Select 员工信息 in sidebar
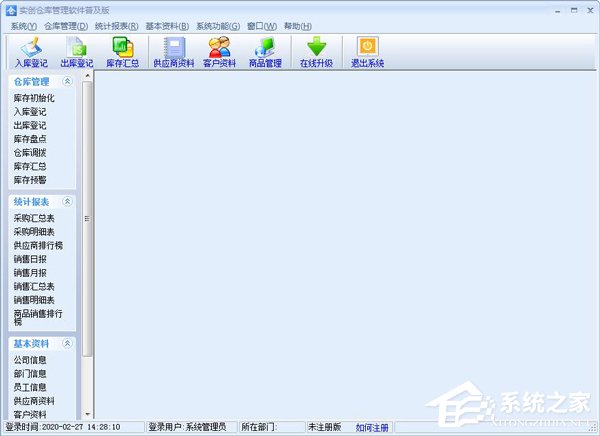This screenshot has height=436, width=600. pos(30,387)
